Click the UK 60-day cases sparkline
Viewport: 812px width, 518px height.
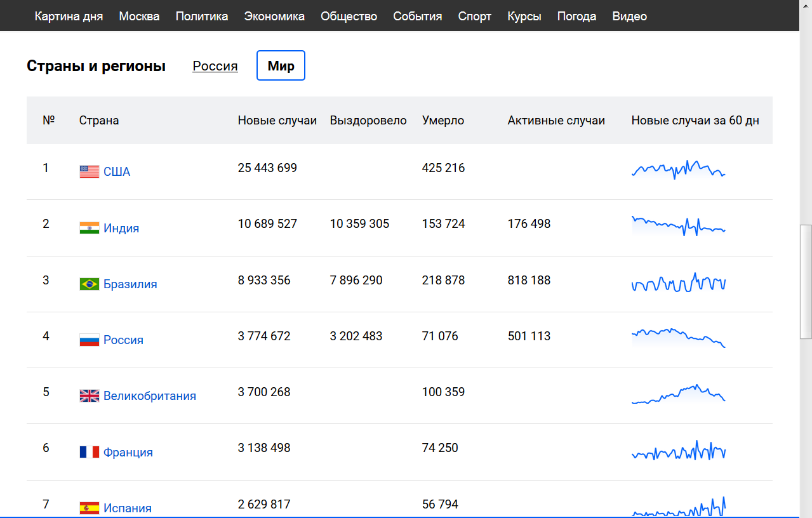pyautogui.click(x=679, y=394)
